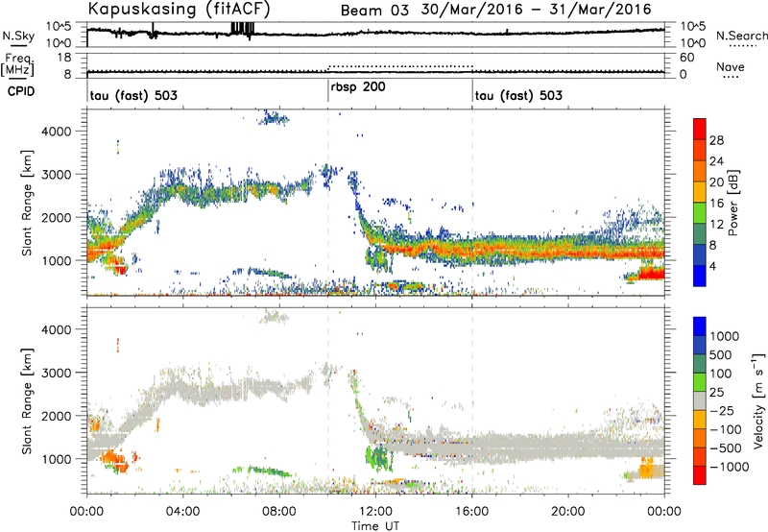Click the 'Beam 03' label
The height and width of the screenshot is (532, 768).
(x=374, y=11)
